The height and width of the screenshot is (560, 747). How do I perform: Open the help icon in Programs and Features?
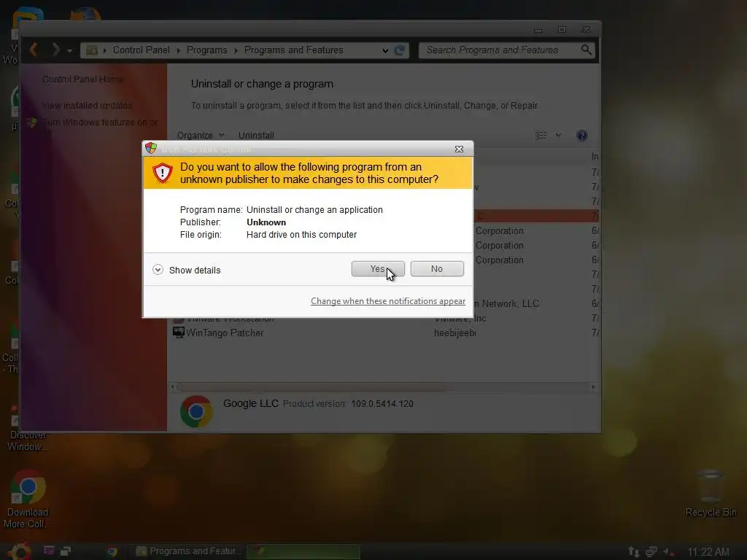point(581,136)
